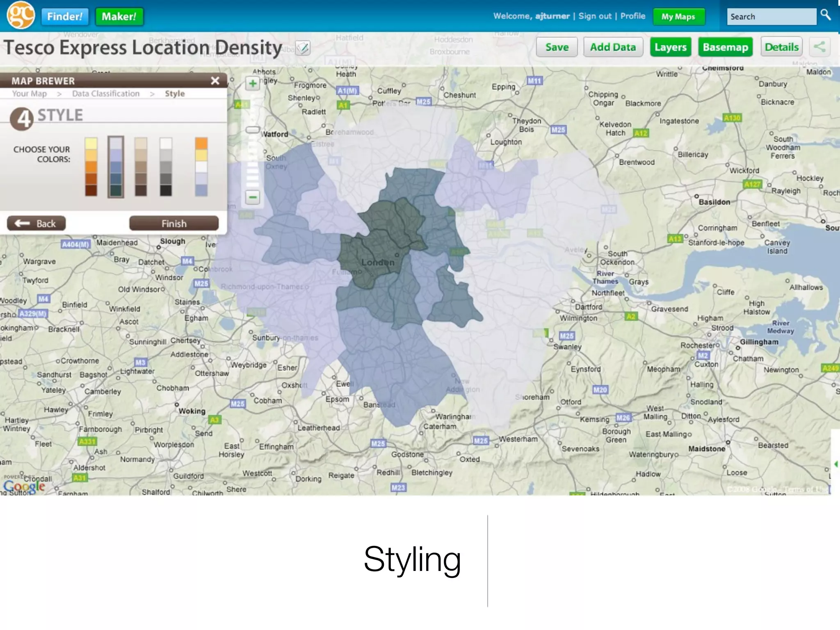This screenshot has height=630, width=840.
Task: Open Your Map breadcrumb step
Action: (x=30, y=94)
